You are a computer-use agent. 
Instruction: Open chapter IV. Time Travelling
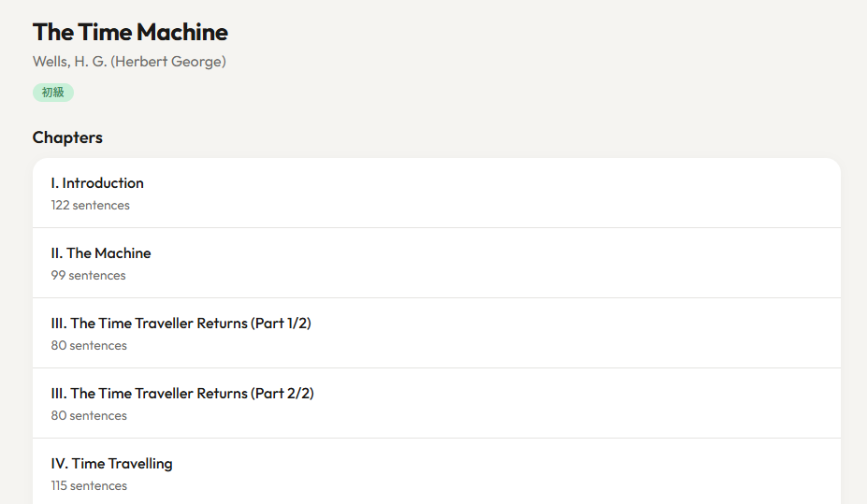[x=436, y=472]
